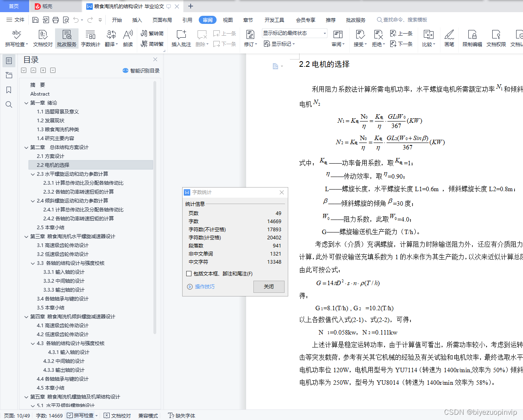Screen dimensions: 523x420
Task: Switch to the 开始 ribbon tab
Action: 117,20
